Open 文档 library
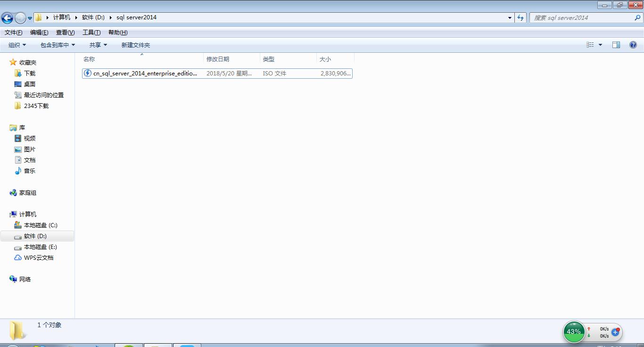 [x=30, y=160]
